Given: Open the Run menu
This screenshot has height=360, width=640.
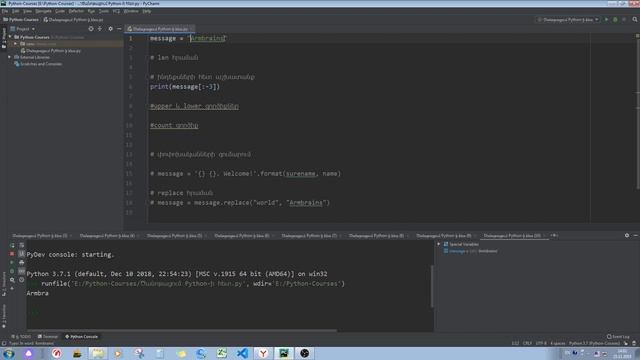Looking at the screenshot, I should pos(91,11).
